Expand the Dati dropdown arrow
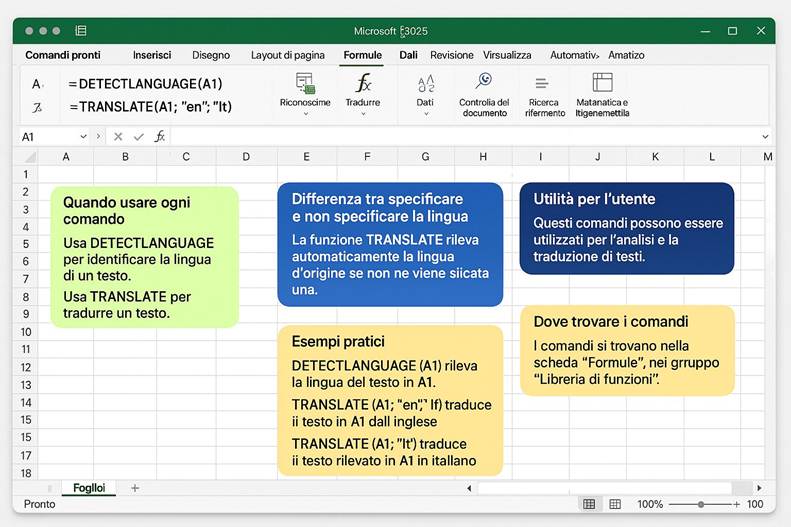The width and height of the screenshot is (791, 527). click(426, 114)
